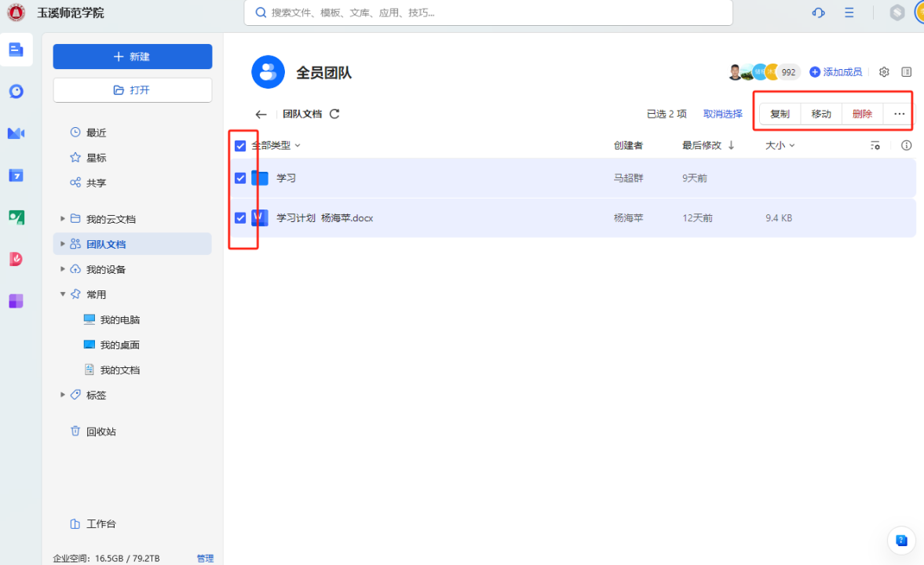Viewport: 924px width, 565px height.
Task: Click the customer service headset icon
Action: click(x=819, y=13)
